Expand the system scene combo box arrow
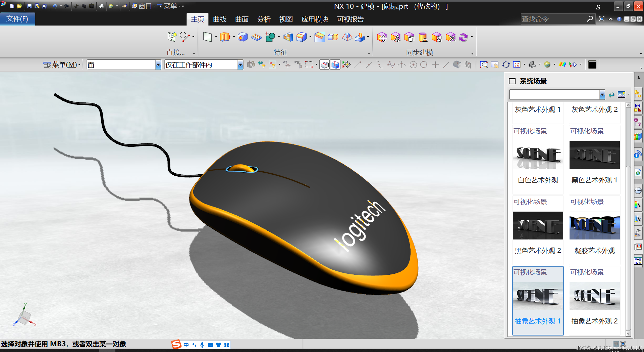This screenshot has width=644, height=352. click(x=602, y=94)
